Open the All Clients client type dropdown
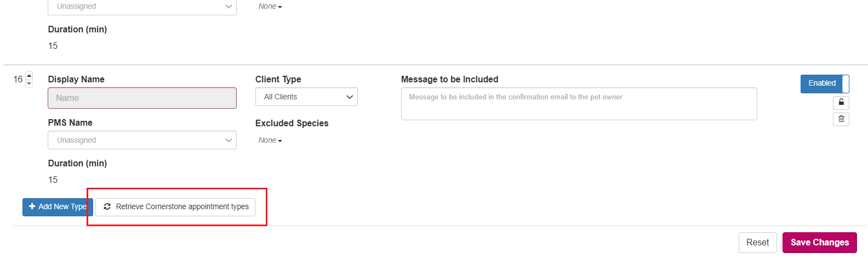 pyautogui.click(x=306, y=97)
